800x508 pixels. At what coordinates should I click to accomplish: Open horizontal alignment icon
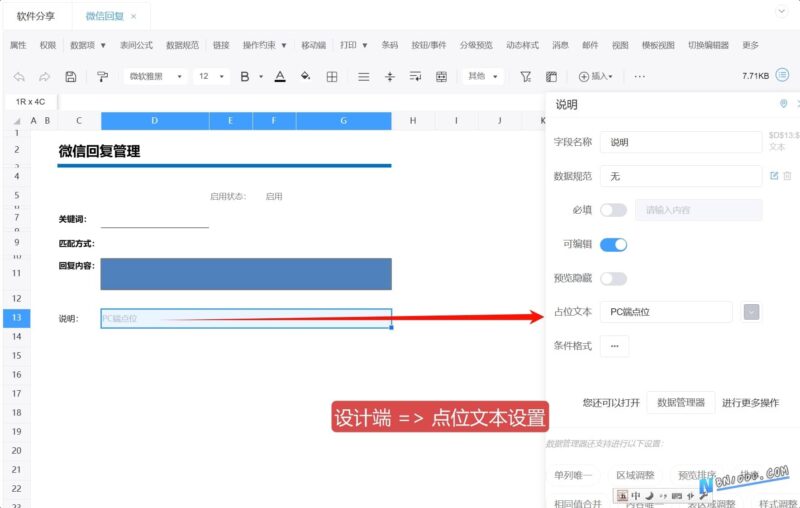tap(363, 77)
